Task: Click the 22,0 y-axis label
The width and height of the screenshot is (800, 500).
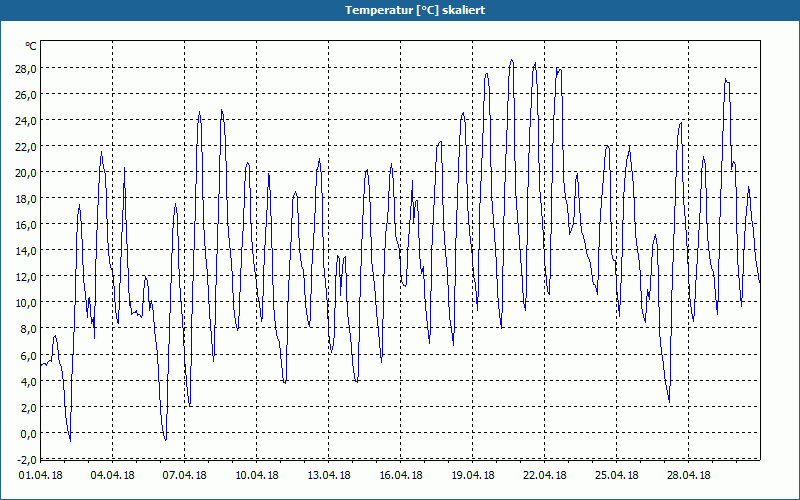Action: 26,147
